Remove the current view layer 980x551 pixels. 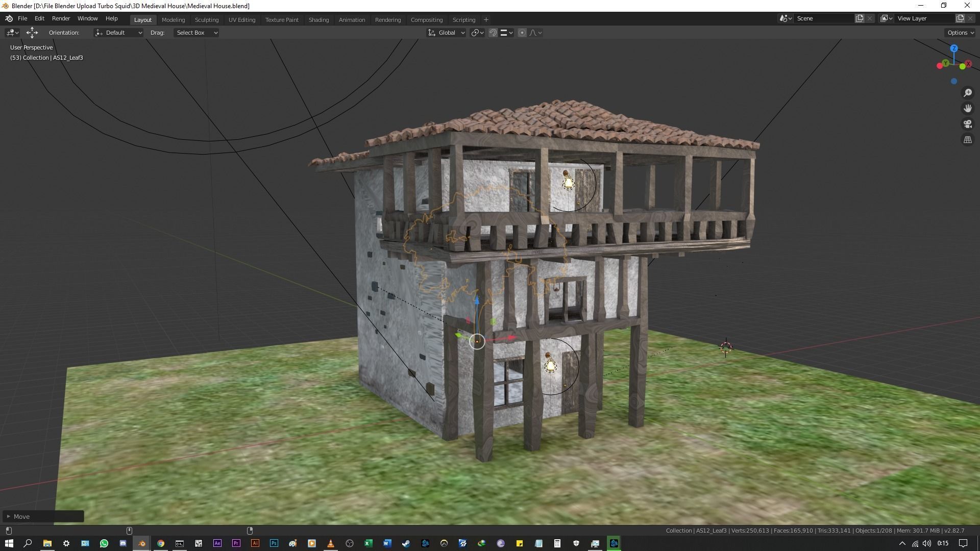point(970,18)
